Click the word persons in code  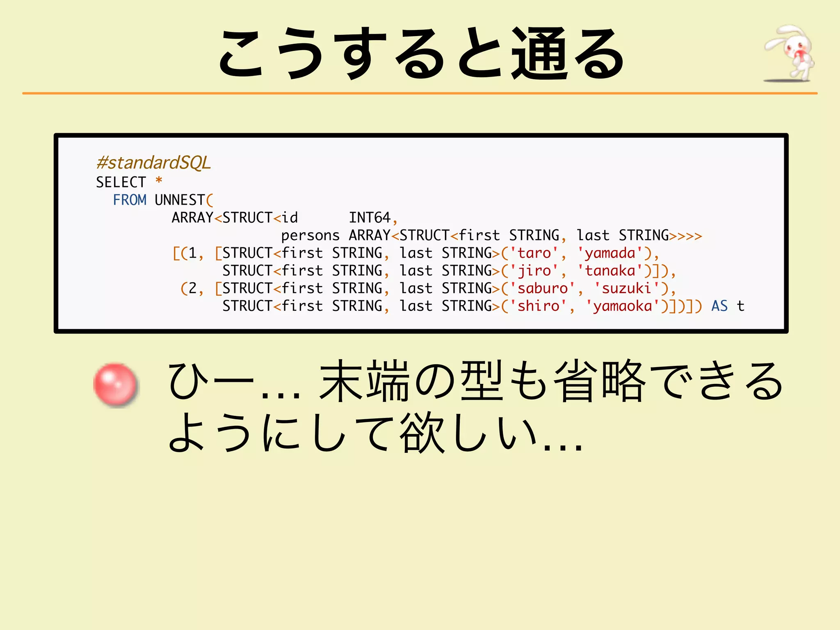tap(310, 235)
